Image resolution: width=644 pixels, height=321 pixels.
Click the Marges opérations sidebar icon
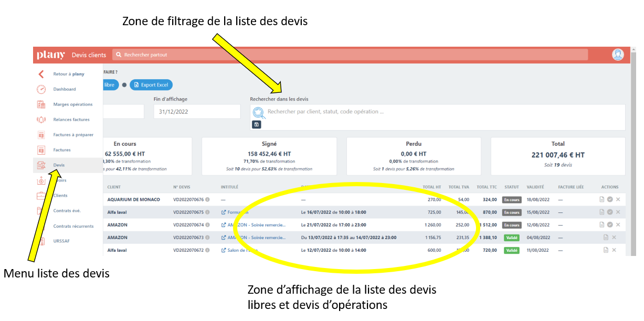pyautogui.click(x=41, y=104)
